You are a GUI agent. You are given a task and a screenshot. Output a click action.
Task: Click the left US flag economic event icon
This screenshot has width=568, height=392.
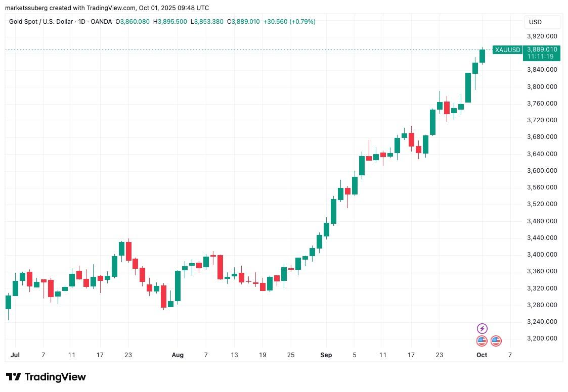coord(481,341)
